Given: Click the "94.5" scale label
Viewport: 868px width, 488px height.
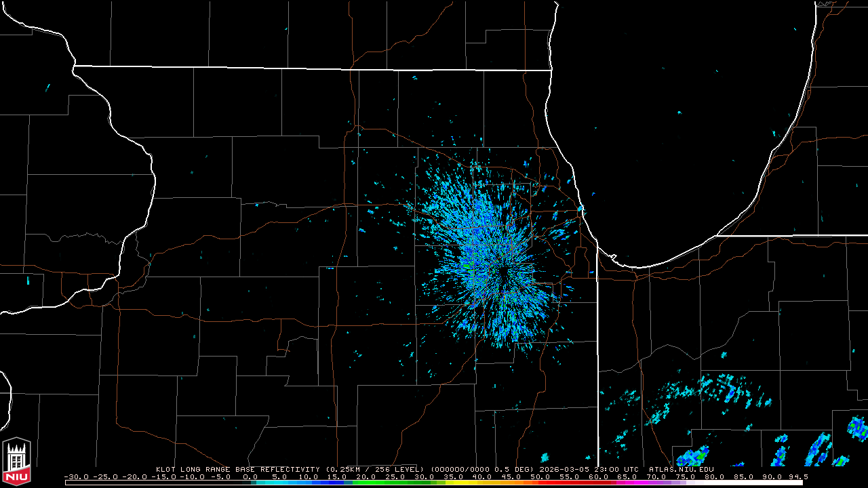Looking at the screenshot, I should pos(798,476).
